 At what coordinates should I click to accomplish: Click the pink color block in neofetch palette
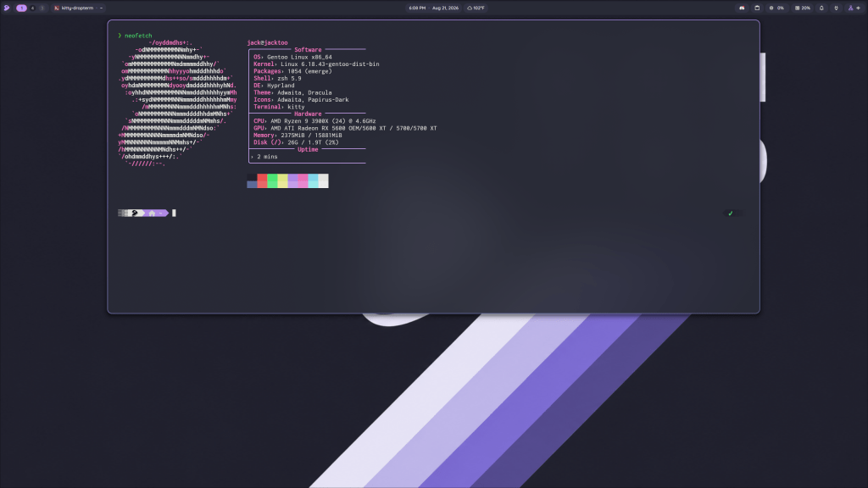pyautogui.click(x=303, y=181)
